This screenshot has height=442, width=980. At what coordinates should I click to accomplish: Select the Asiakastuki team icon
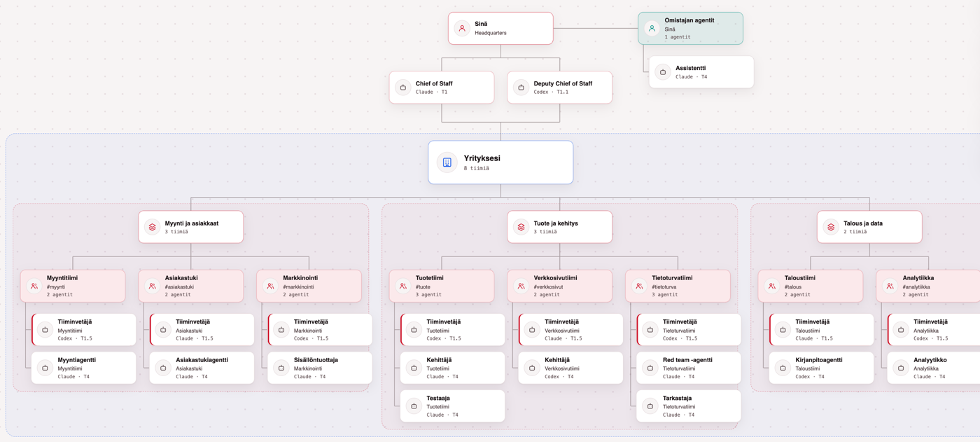pyautogui.click(x=153, y=286)
